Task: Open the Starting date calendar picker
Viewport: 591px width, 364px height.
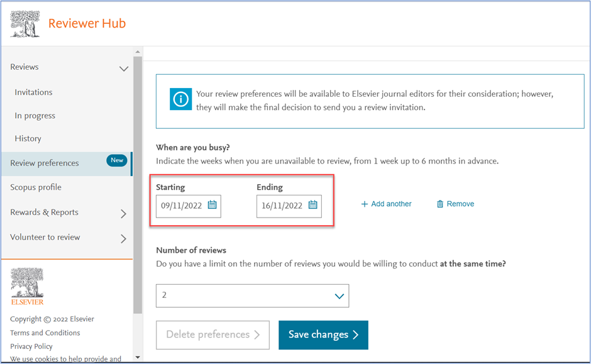Action: (213, 204)
